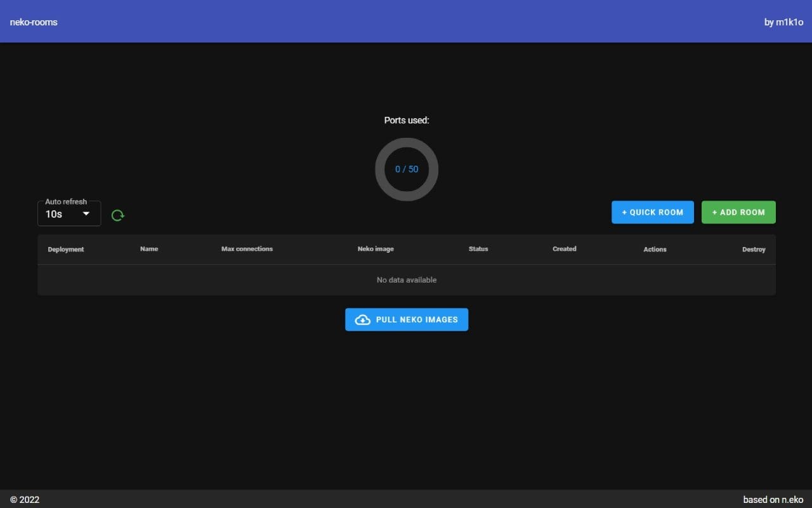Sort by the Created column header

[x=564, y=249]
